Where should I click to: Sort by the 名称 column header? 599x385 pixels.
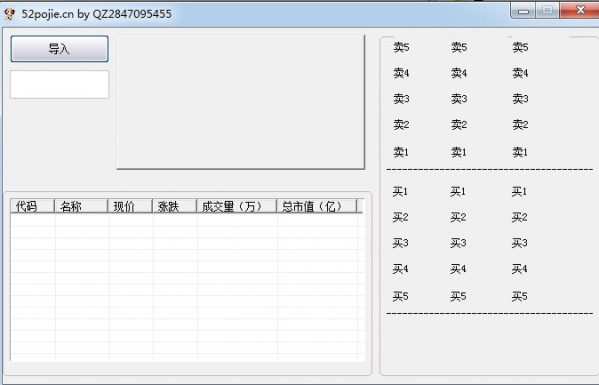click(81, 206)
